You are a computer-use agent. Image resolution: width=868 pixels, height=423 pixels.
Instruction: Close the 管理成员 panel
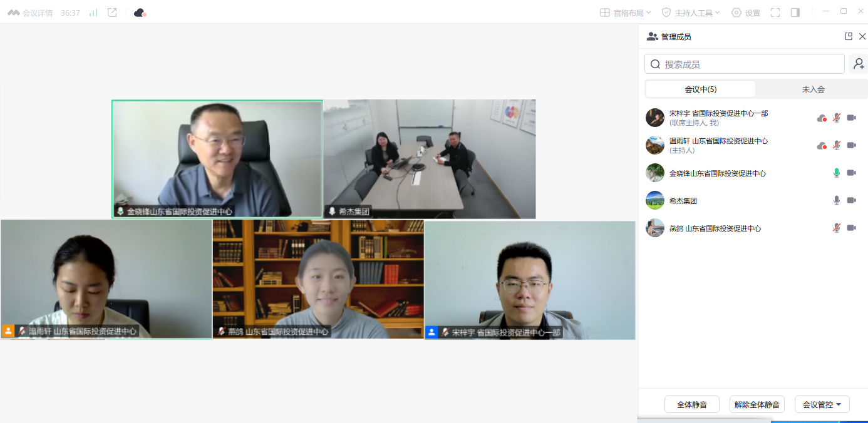point(862,36)
